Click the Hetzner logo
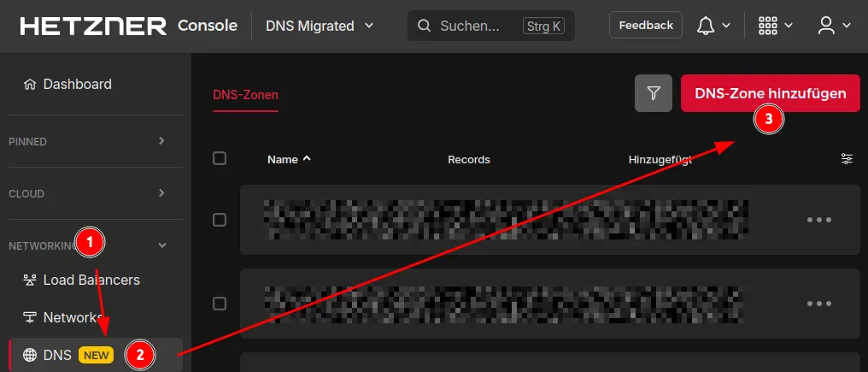Viewport: 868px width, 372px height. point(93,26)
